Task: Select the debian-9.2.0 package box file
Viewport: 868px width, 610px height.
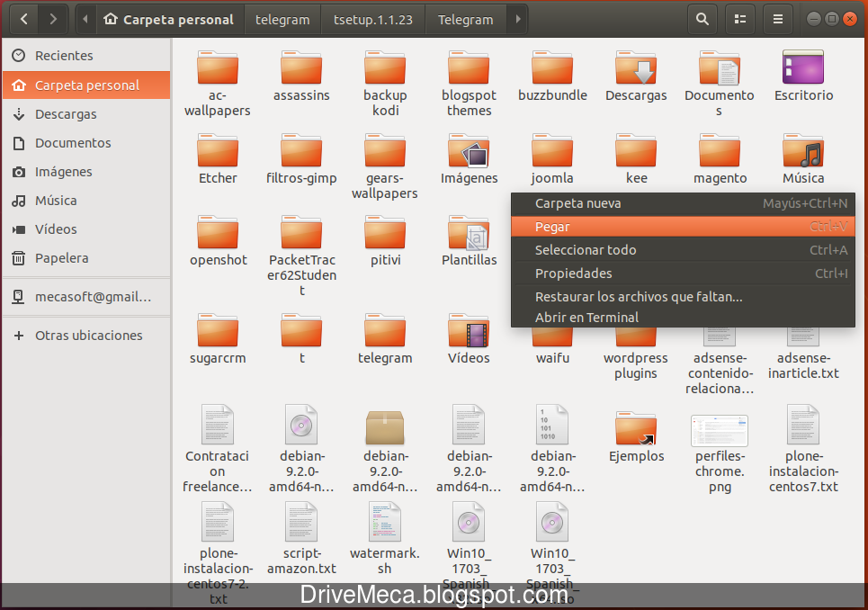Action: (x=385, y=428)
